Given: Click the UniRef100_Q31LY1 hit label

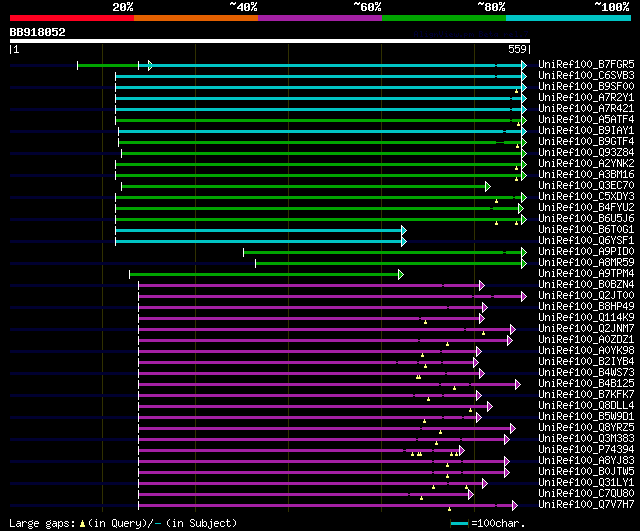Looking at the screenshot, I should click(x=586, y=483).
